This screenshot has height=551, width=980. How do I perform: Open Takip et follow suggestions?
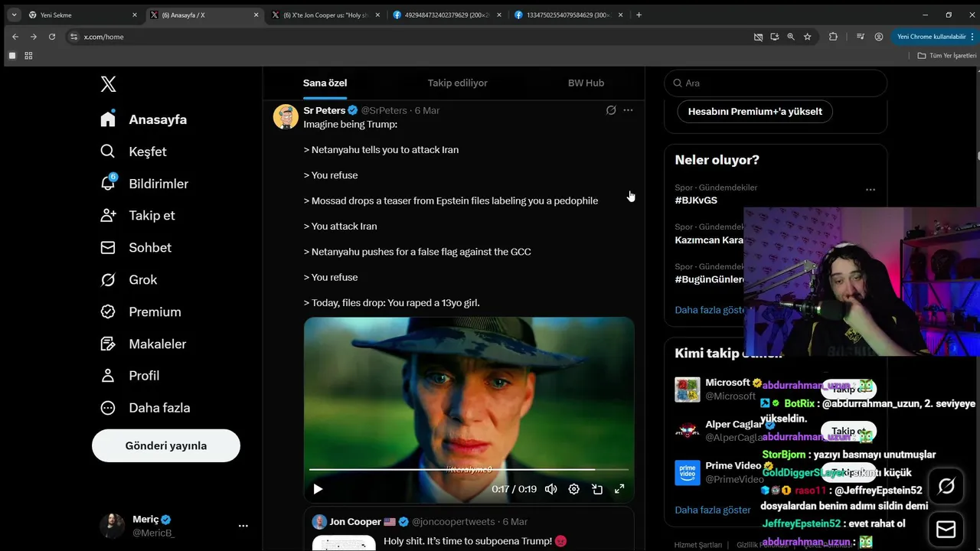pos(138,216)
